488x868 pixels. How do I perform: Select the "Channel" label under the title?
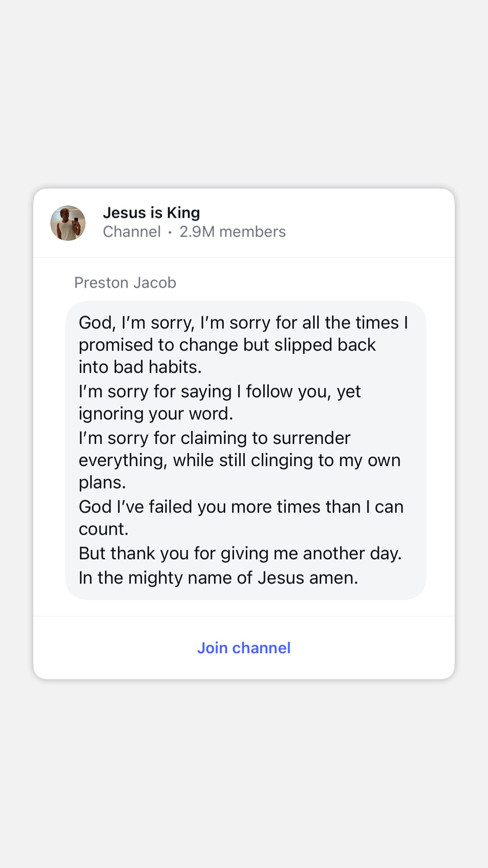pyautogui.click(x=132, y=232)
